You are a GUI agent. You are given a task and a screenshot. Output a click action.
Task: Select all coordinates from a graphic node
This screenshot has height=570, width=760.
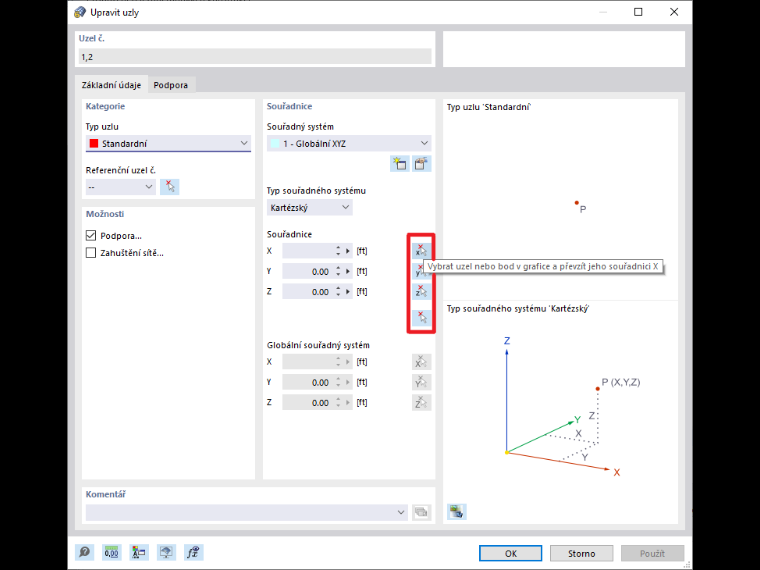coord(421,317)
